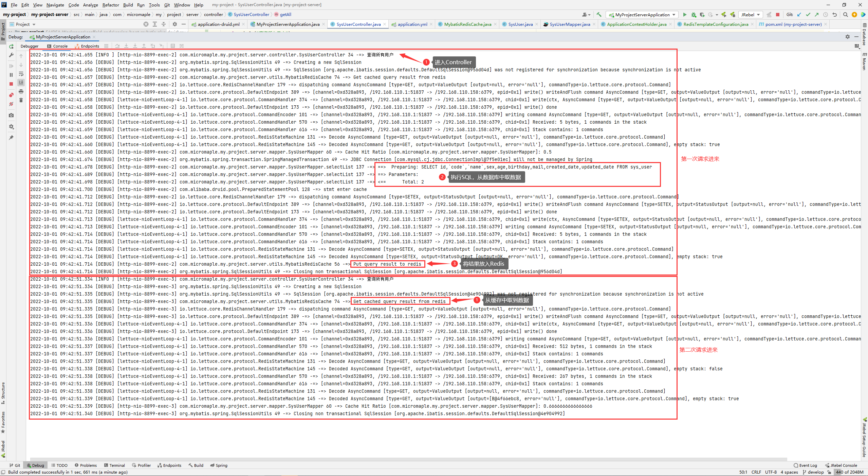Click the camera thread dump icon
The height and width of the screenshot is (476, 868).
pos(11,115)
